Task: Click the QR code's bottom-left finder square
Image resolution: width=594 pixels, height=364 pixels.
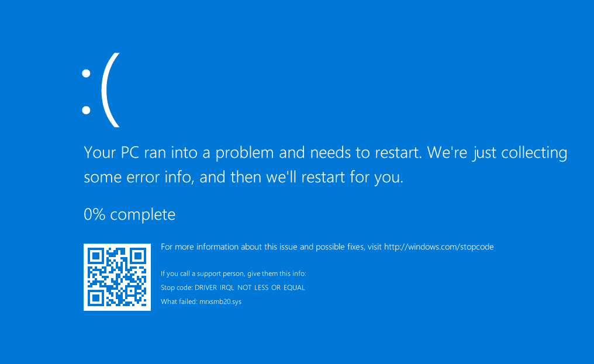Action: tap(96, 298)
